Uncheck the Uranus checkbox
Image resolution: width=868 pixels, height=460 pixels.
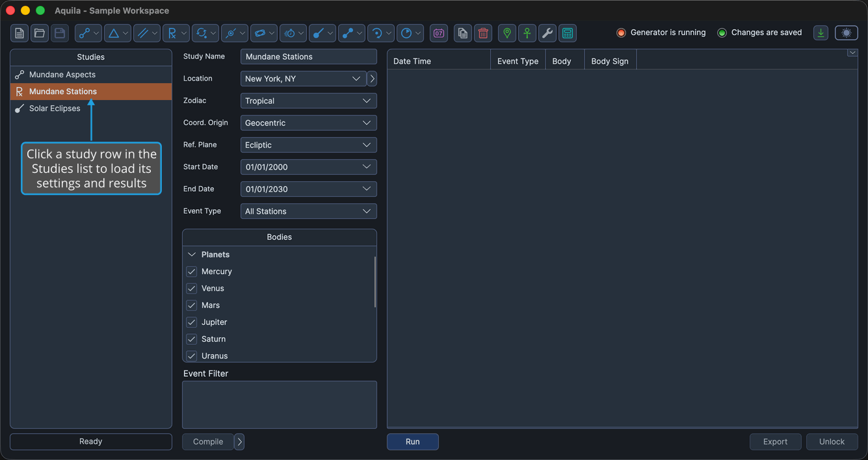point(192,356)
